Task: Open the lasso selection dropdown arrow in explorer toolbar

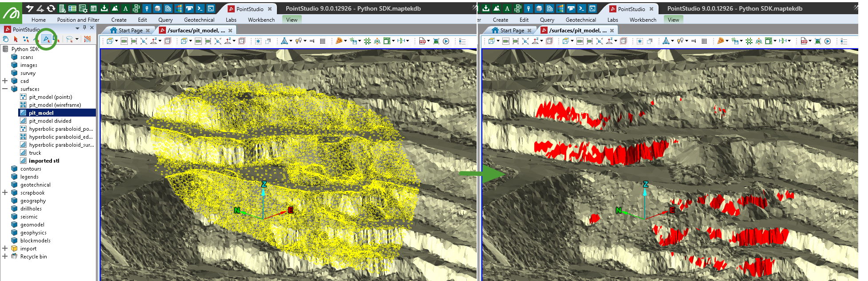Action: pos(77,39)
